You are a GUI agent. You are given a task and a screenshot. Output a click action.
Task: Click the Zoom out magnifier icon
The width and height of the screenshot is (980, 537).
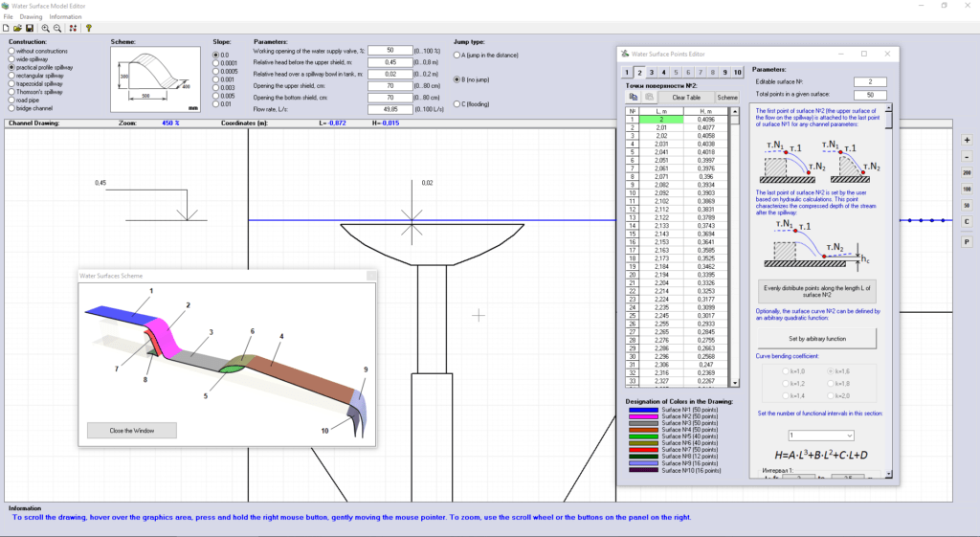click(56, 29)
